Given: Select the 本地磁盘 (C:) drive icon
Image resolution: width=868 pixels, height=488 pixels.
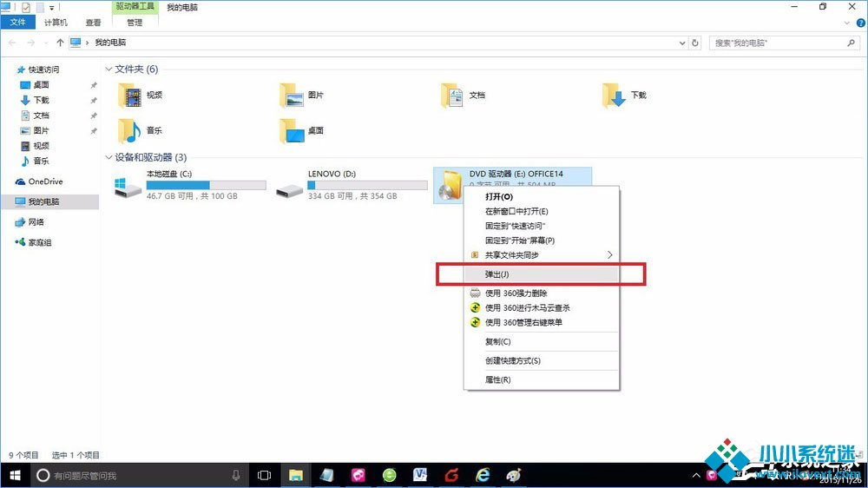Looking at the screenshot, I should tap(128, 186).
